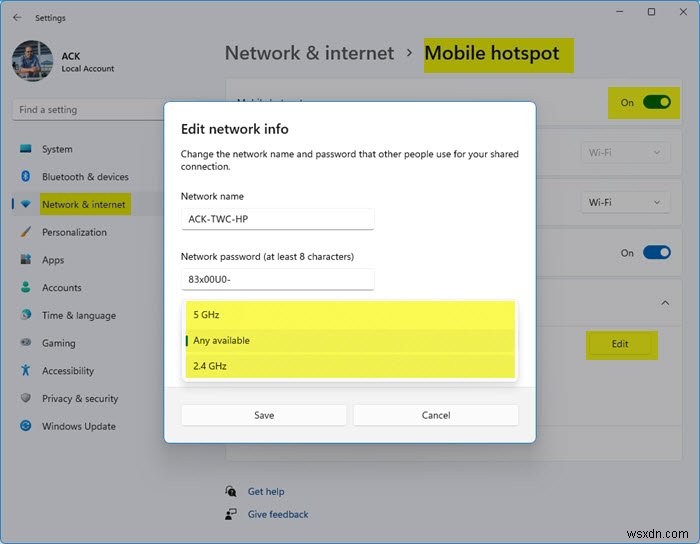Go to Bluetooth & devices settings
Viewport: 700px width, 544px height.
[85, 177]
